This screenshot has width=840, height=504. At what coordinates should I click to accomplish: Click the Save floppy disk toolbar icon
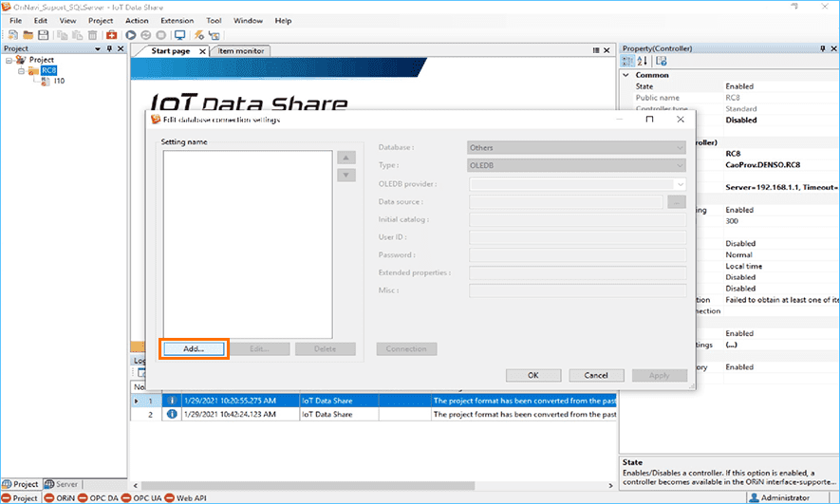click(43, 35)
